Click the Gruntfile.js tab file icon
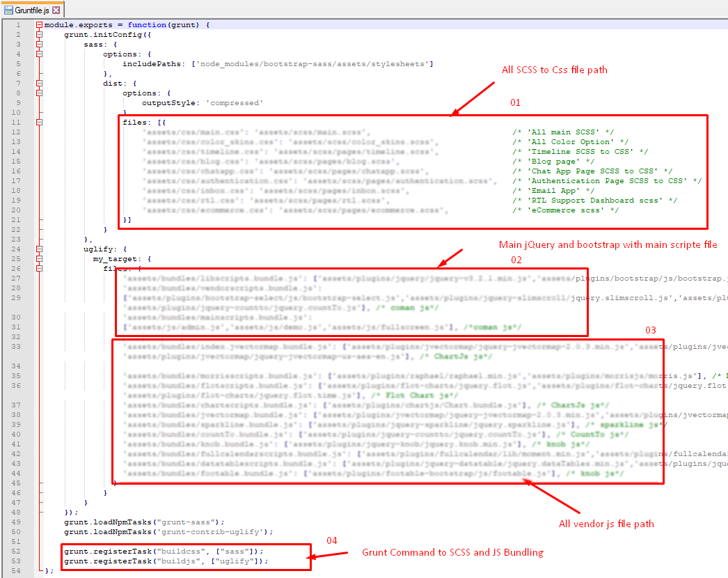 tap(9, 10)
